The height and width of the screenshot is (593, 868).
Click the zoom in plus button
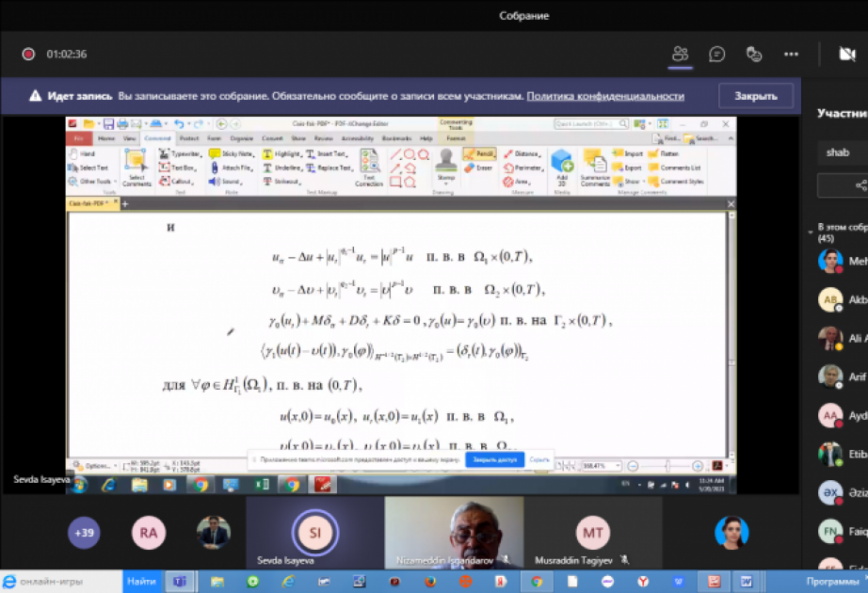click(698, 466)
